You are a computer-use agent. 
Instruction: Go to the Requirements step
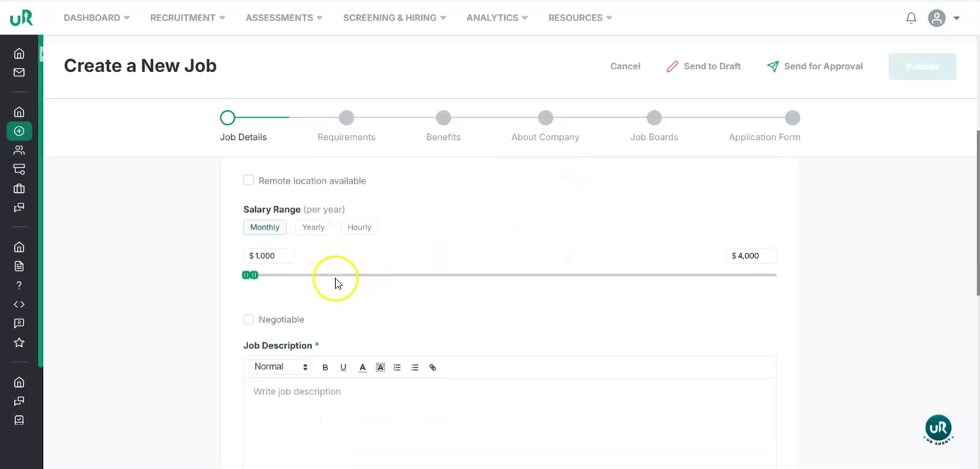346,118
